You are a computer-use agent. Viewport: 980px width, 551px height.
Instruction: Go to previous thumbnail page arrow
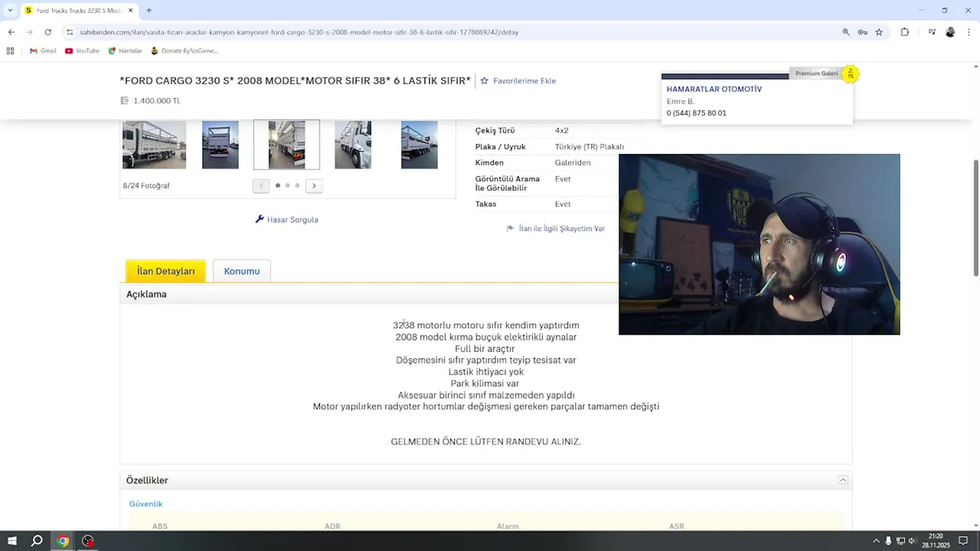pyautogui.click(x=261, y=185)
